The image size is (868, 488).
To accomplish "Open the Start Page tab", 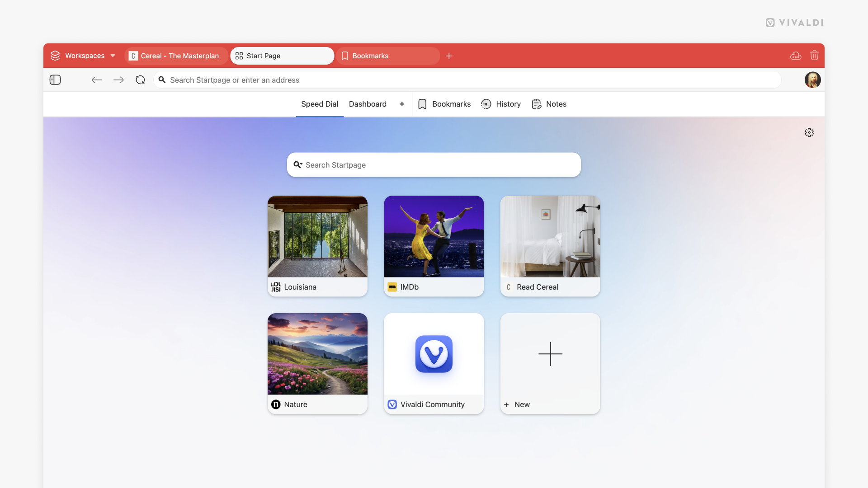I will [282, 56].
